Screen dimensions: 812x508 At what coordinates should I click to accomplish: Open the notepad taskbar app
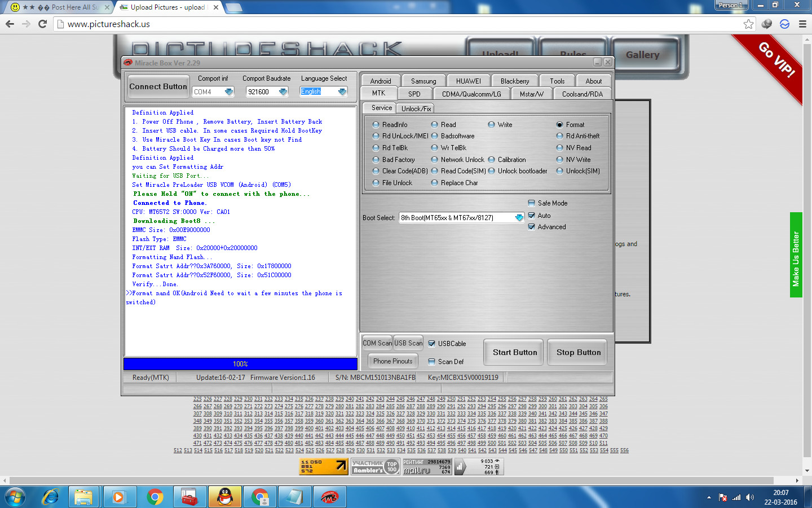(294, 497)
